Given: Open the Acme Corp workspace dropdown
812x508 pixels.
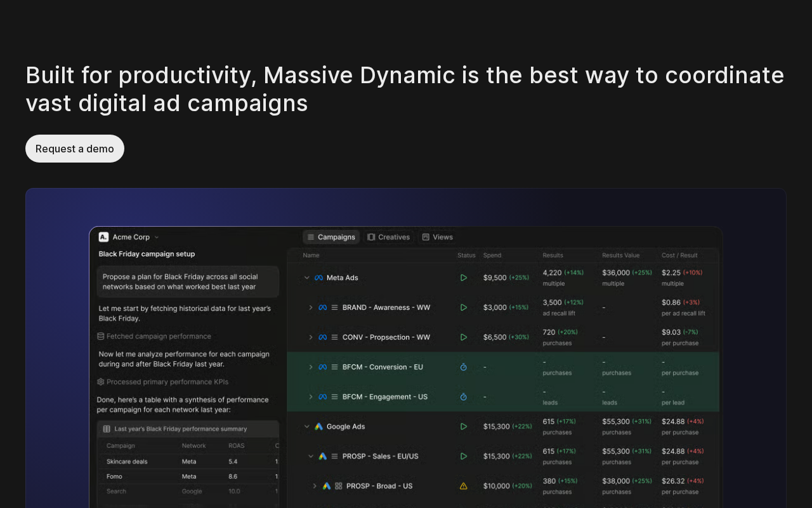Looking at the screenshot, I should (157, 237).
